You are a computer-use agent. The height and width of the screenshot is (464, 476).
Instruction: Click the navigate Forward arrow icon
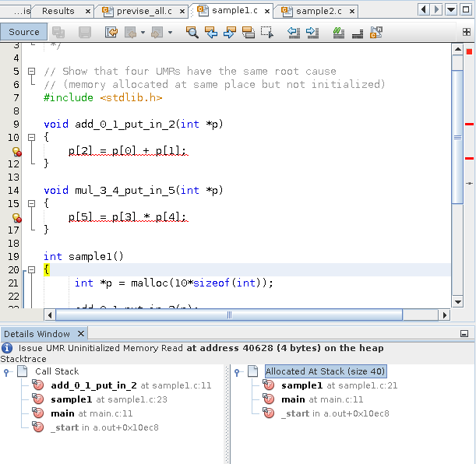pos(157,32)
